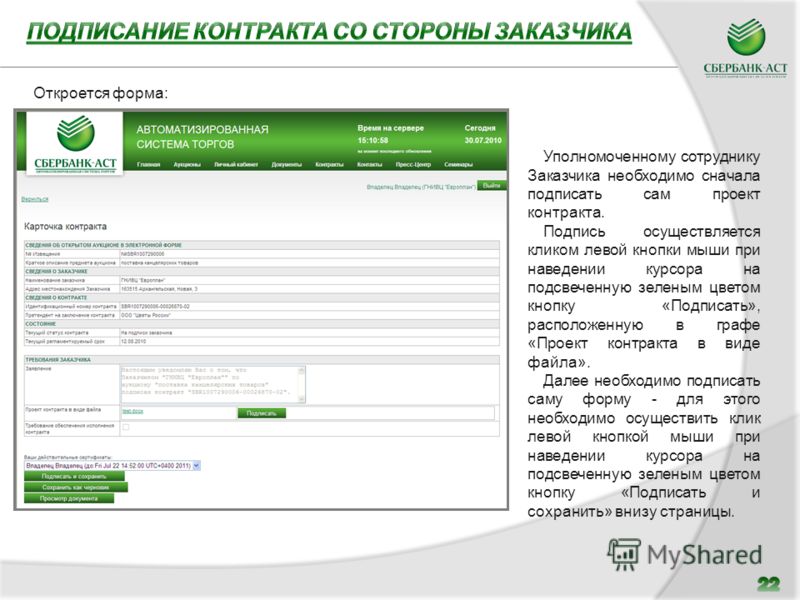The height and width of the screenshot is (600, 800).
Task: Click the server time 15:10:58
Action: (372, 140)
